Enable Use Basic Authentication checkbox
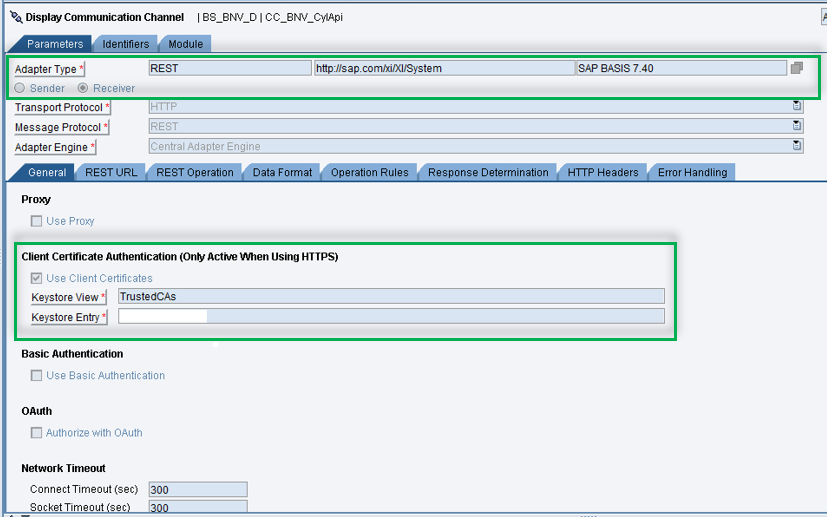Viewport: 827px width, 517px height. click(36, 376)
